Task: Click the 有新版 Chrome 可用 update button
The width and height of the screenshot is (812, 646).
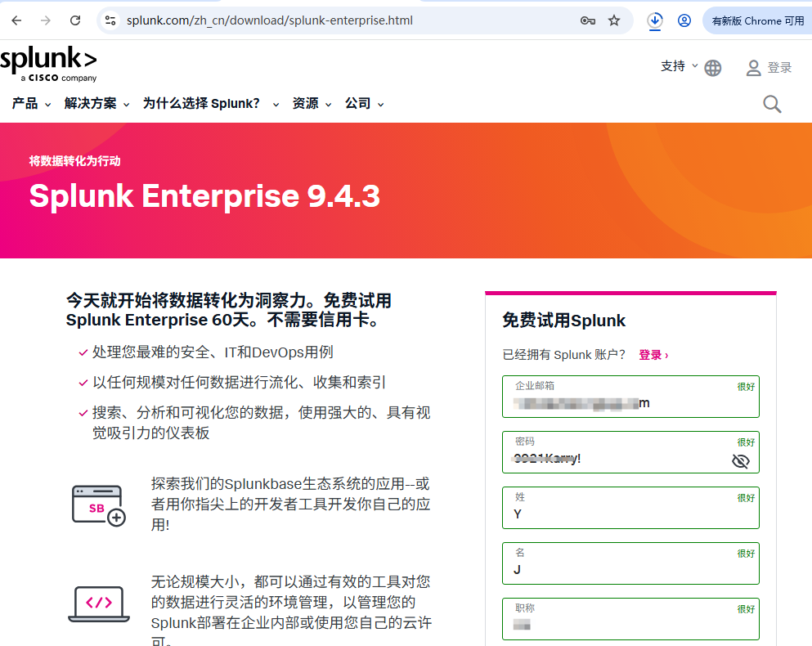Action: 758,20
